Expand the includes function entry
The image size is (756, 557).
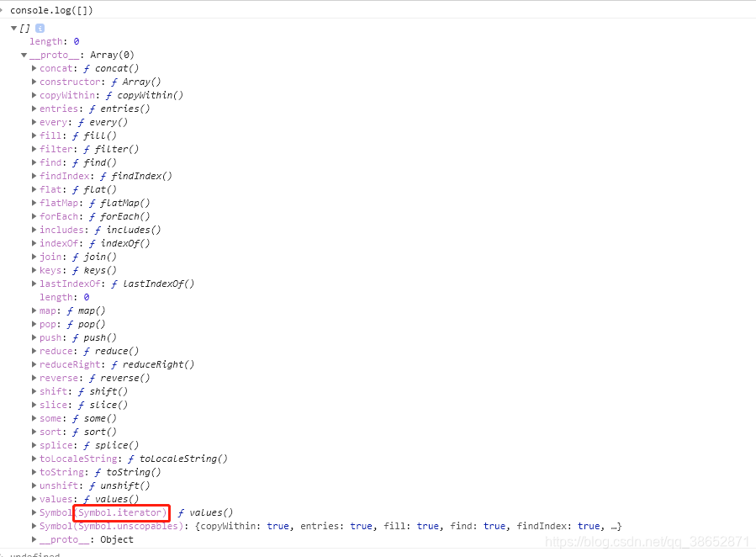click(x=34, y=230)
